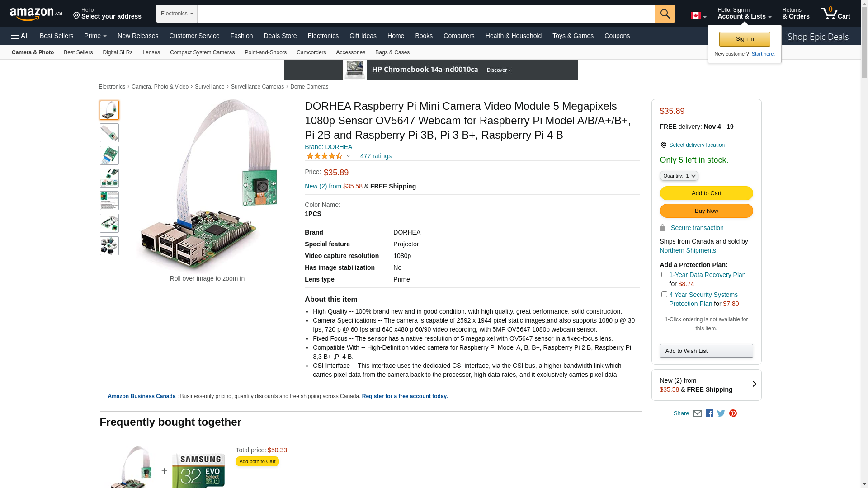Click the Add to Cart button
868x488 pixels.
tap(706, 193)
